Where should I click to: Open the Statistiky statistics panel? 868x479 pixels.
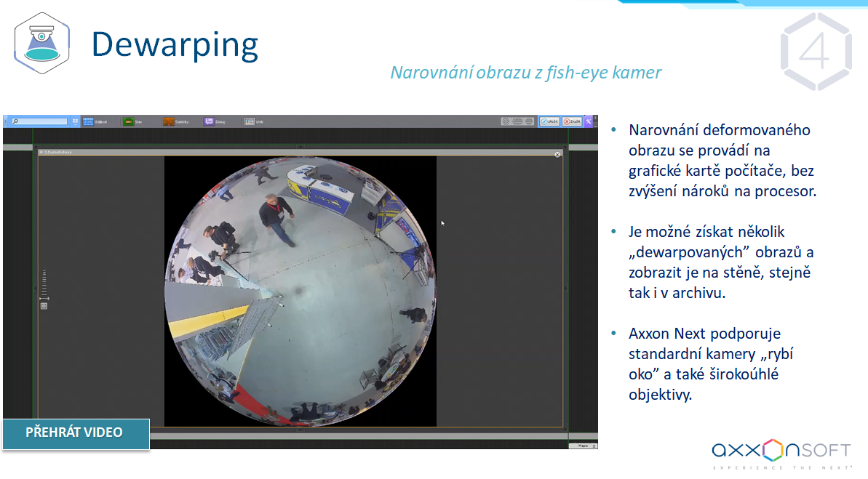pos(175,121)
